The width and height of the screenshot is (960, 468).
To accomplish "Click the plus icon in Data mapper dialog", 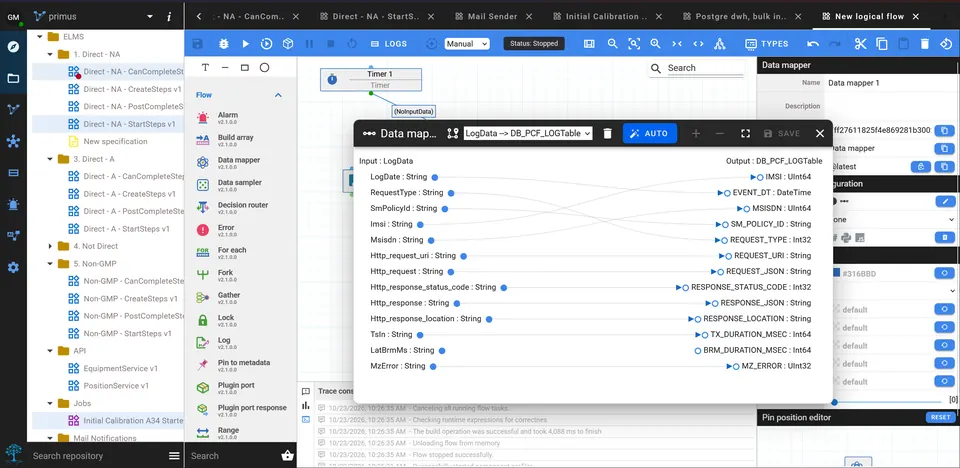I will (x=696, y=134).
